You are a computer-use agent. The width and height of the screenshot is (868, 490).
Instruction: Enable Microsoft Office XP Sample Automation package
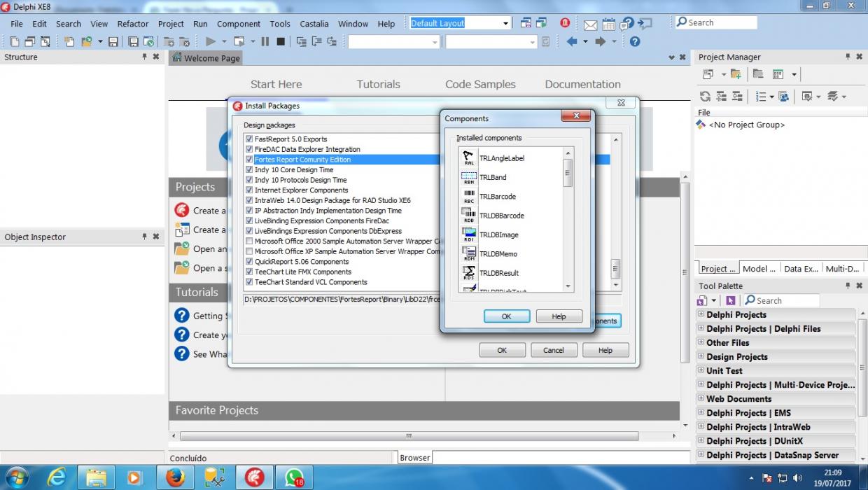point(249,251)
